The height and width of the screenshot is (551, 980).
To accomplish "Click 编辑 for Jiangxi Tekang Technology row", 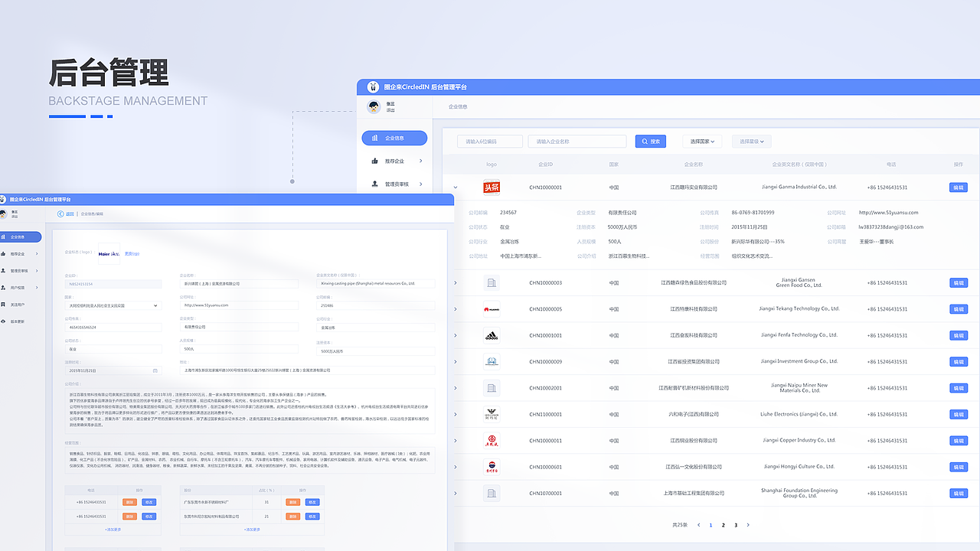I will 958,309.
